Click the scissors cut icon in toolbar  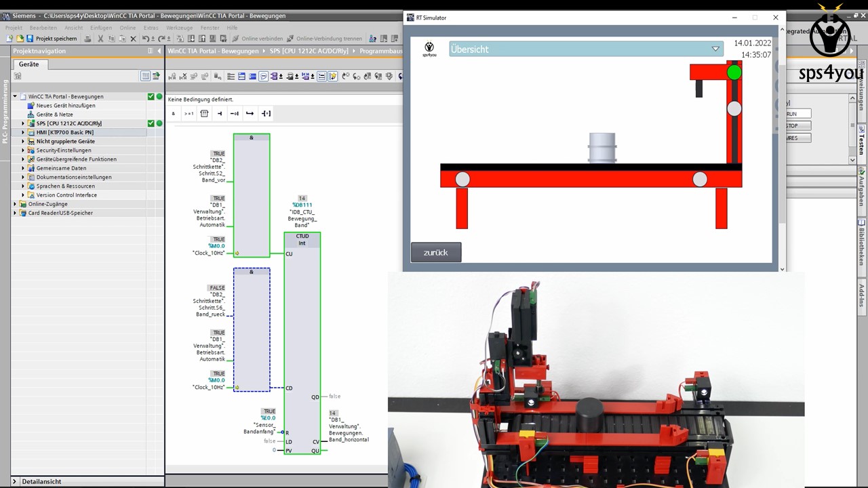coord(100,39)
